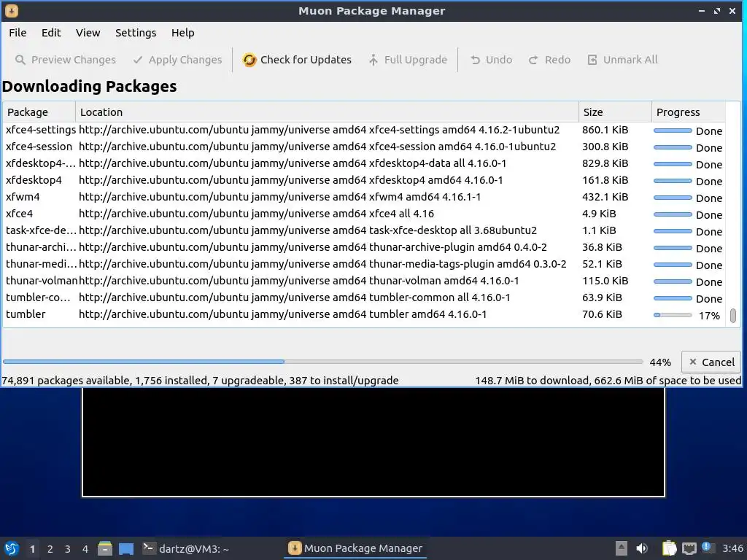Select the xfce4-settings package row
The image size is (747, 560).
365,130
